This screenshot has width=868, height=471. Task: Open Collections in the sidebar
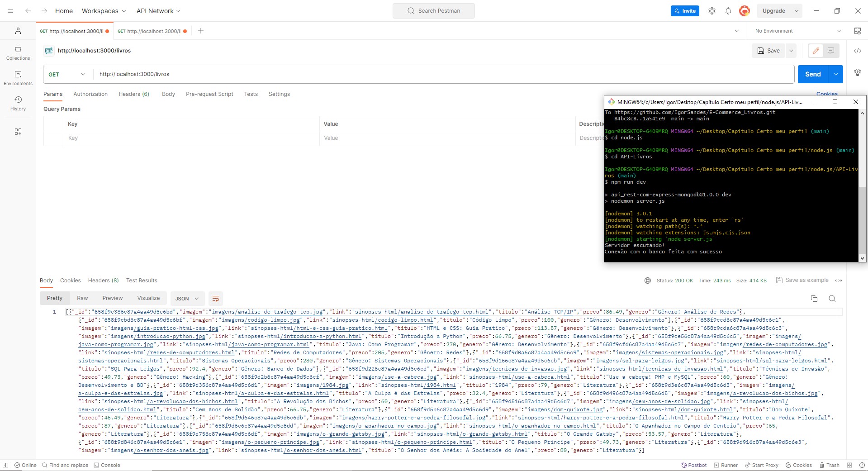pyautogui.click(x=18, y=52)
